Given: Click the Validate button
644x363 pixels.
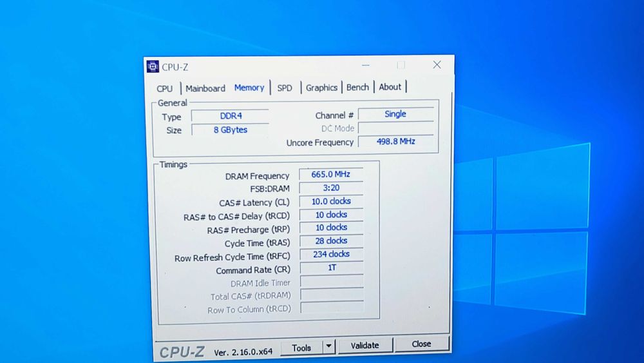Looking at the screenshot, I should pyautogui.click(x=365, y=346).
